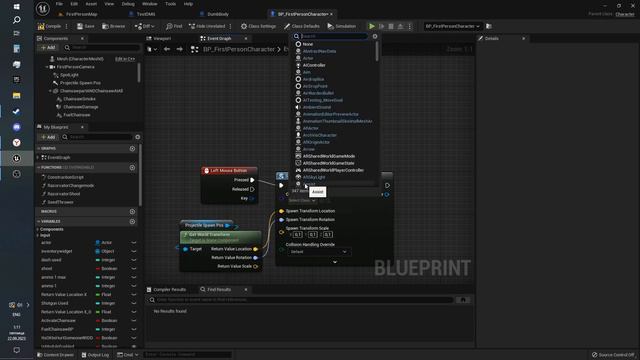
Task: Click the green Play button
Action: tap(372, 26)
